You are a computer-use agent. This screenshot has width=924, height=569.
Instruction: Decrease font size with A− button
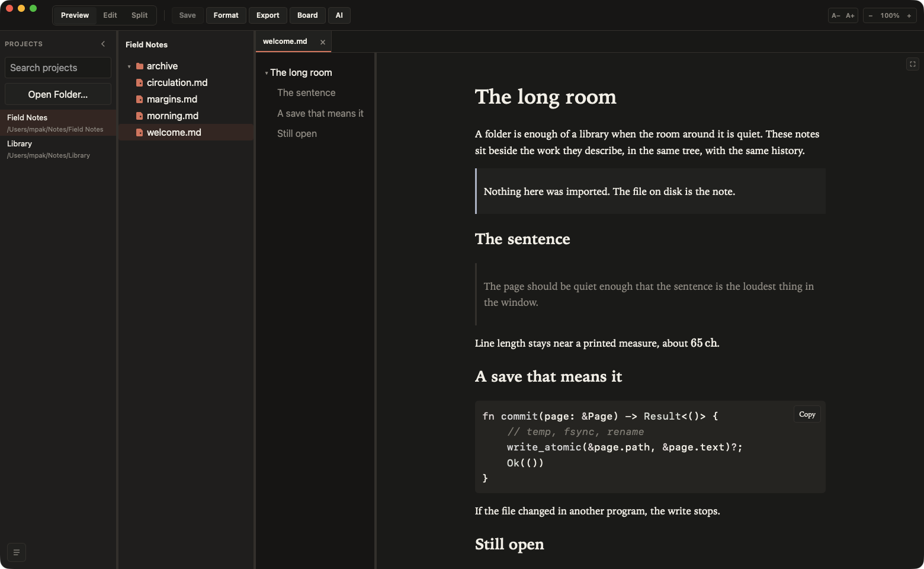coord(836,15)
